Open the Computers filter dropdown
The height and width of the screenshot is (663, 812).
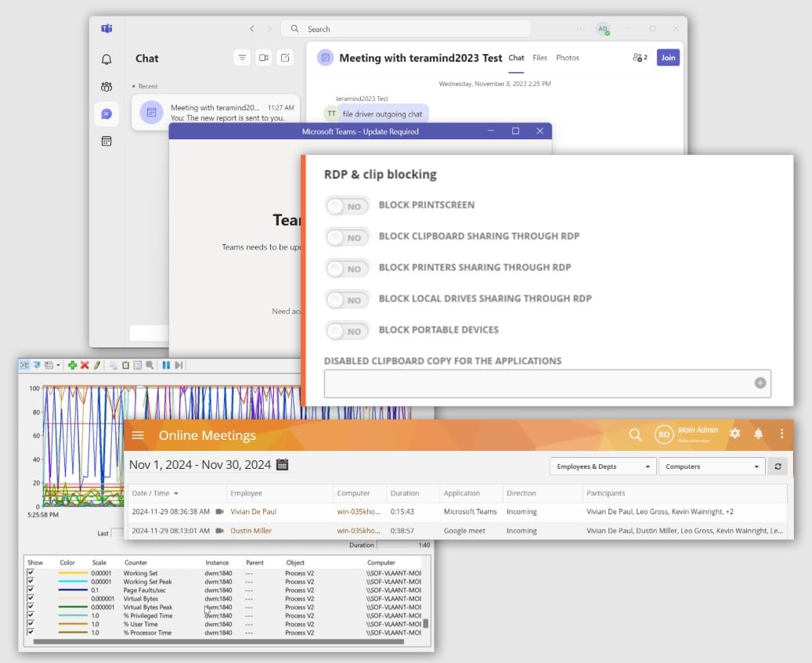coord(712,467)
